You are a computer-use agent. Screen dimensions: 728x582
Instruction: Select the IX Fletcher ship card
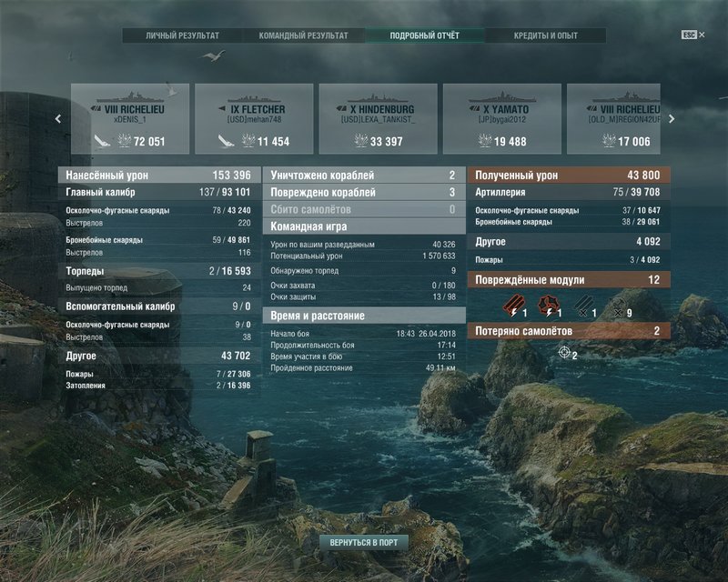pos(254,118)
